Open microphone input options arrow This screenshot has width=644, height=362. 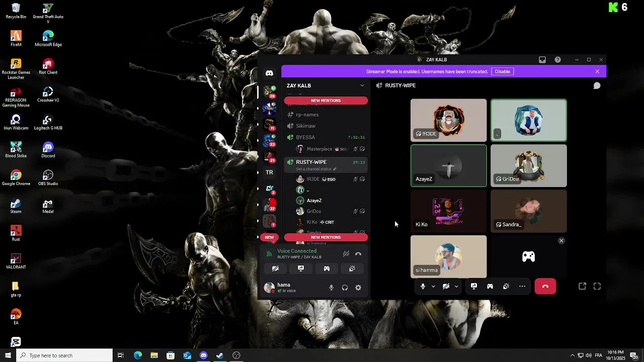(x=433, y=287)
